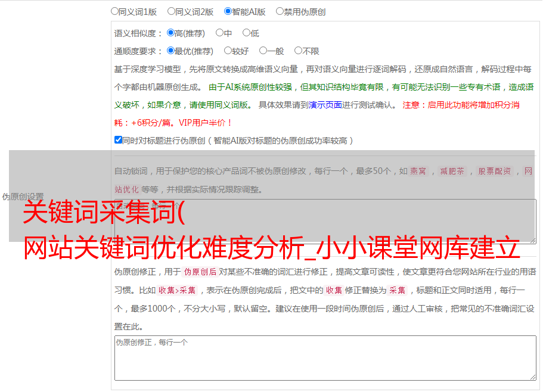Viewport: 543px width, 392px height.
Task: Click the 自动锁词 textarea
Action: coord(325,221)
